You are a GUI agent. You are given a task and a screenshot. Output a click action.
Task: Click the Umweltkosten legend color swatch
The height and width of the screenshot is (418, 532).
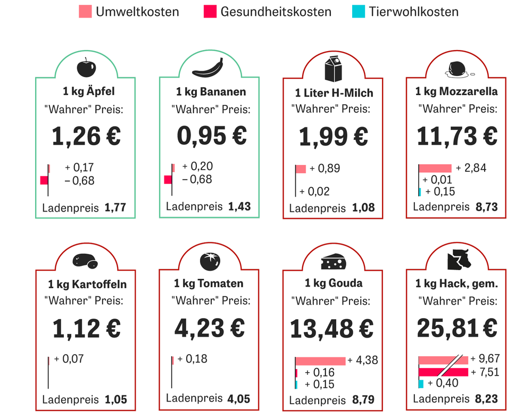[x=85, y=12]
